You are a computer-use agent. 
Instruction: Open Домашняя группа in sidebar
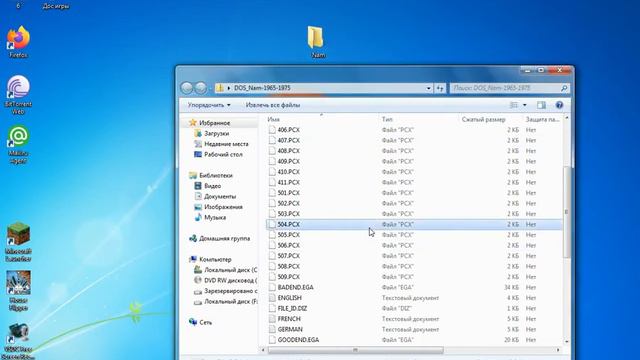click(x=224, y=238)
